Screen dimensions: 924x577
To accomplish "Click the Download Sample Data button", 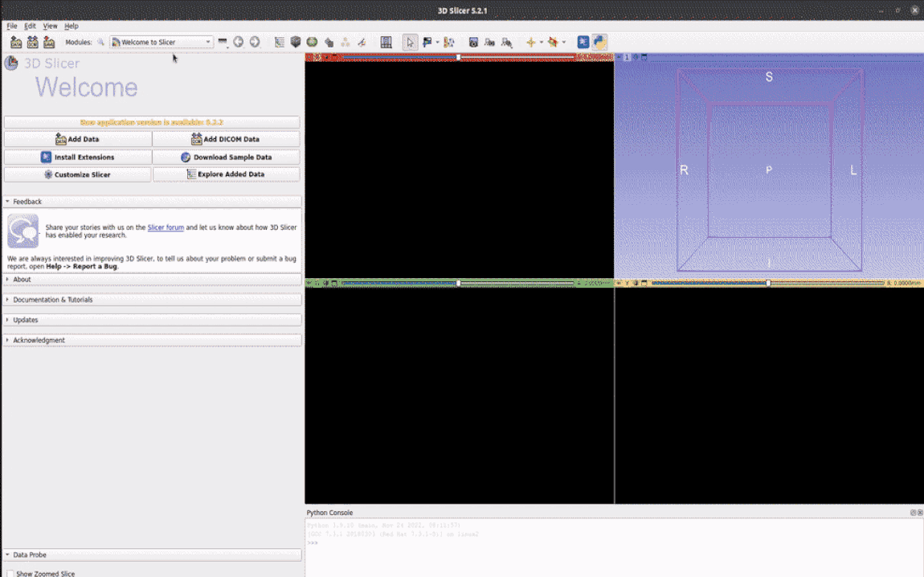I will tap(227, 157).
